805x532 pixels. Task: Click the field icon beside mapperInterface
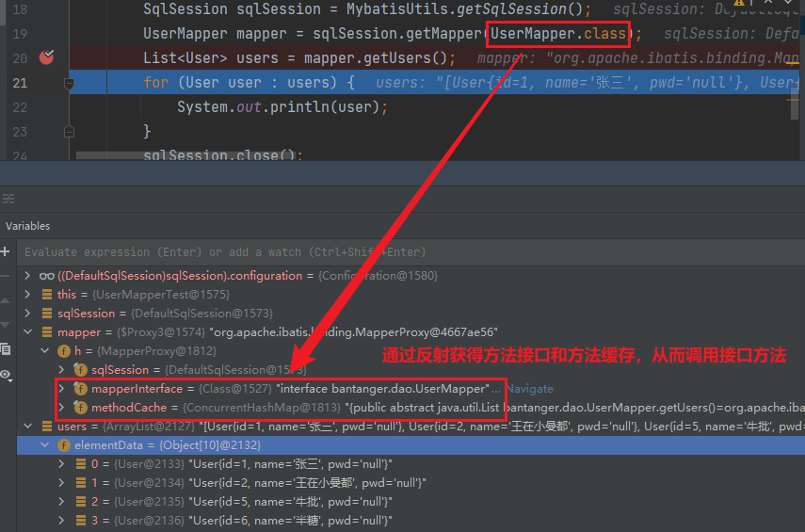[80, 389]
